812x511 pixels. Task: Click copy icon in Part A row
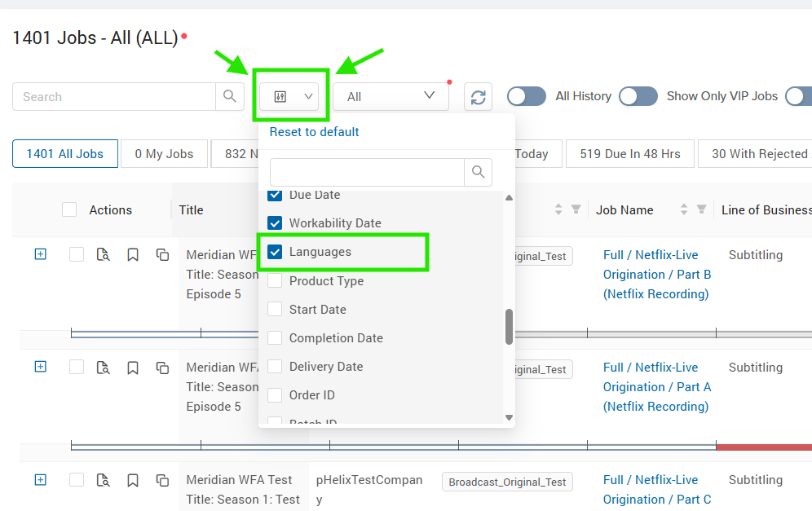[x=162, y=368]
